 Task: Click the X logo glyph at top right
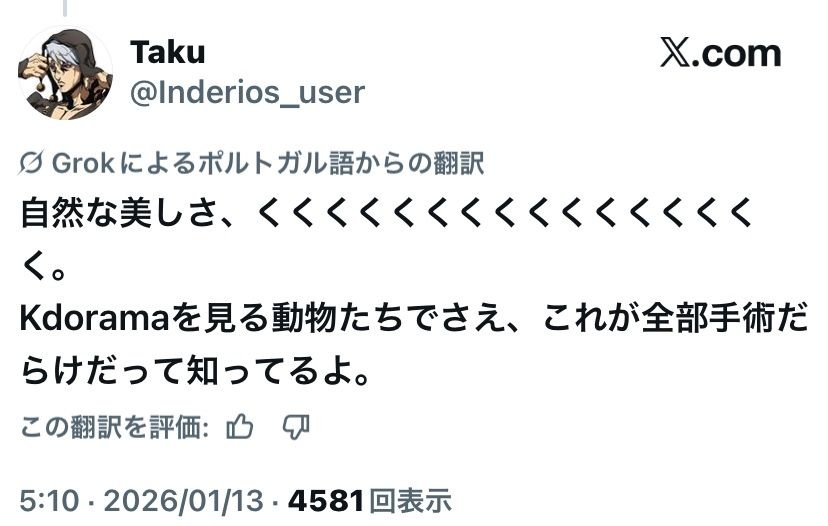676,54
